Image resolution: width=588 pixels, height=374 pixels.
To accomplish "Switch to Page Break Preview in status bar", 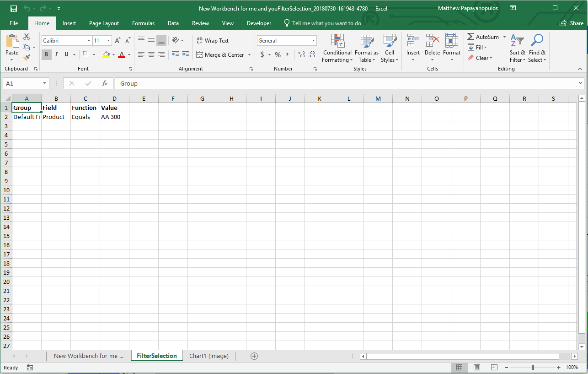I will 494,368.
